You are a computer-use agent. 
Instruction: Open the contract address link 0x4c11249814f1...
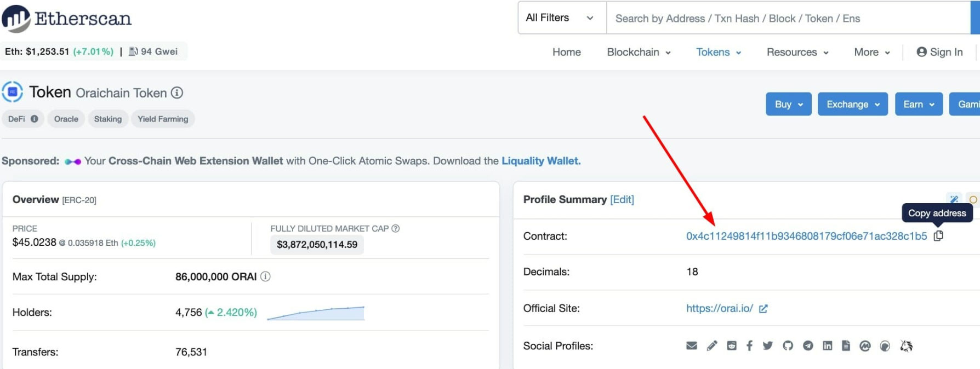click(807, 236)
